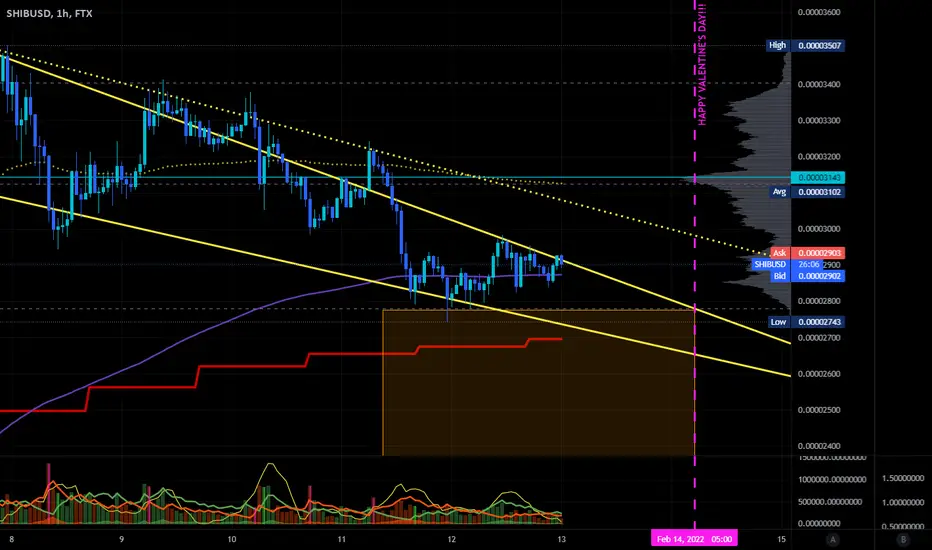Select the orange shaded rectangle drawing
The height and width of the screenshot is (550, 932).
539,382
